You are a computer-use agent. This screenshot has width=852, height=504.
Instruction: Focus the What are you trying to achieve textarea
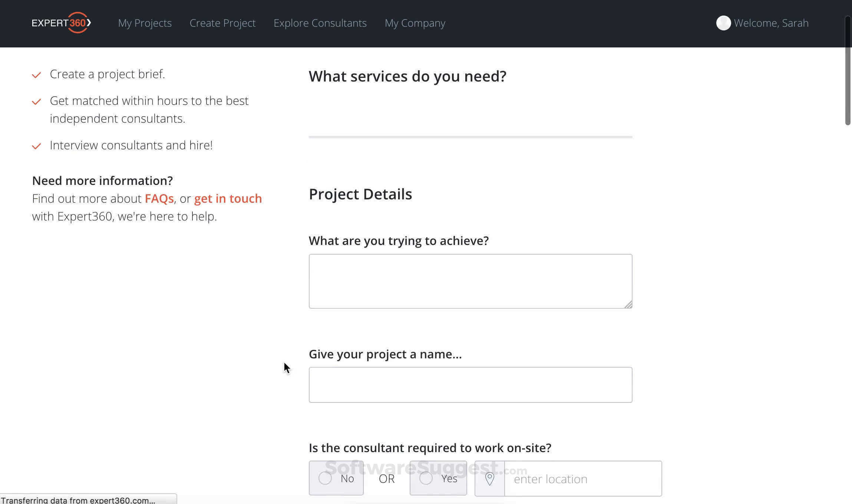coord(470,281)
